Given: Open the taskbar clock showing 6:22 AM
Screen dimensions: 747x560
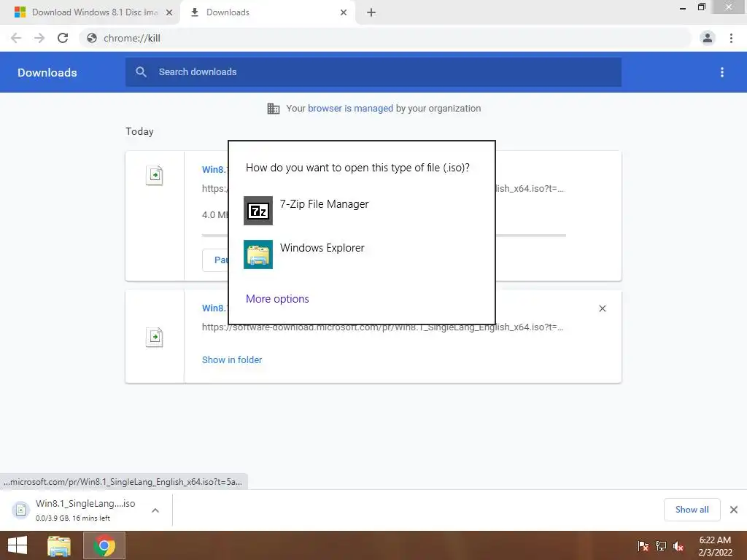Looking at the screenshot, I should (x=715, y=546).
